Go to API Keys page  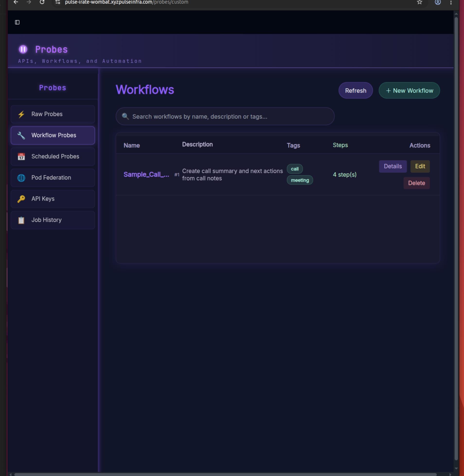click(53, 199)
